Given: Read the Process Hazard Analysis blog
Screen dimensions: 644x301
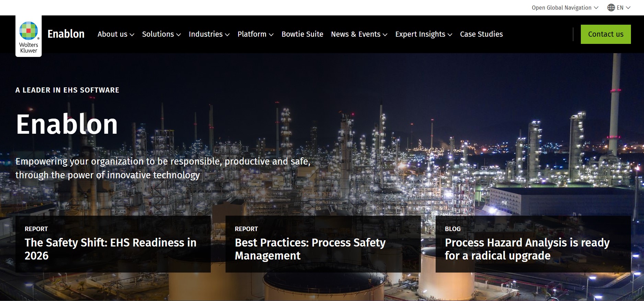Looking at the screenshot, I should [533, 244].
